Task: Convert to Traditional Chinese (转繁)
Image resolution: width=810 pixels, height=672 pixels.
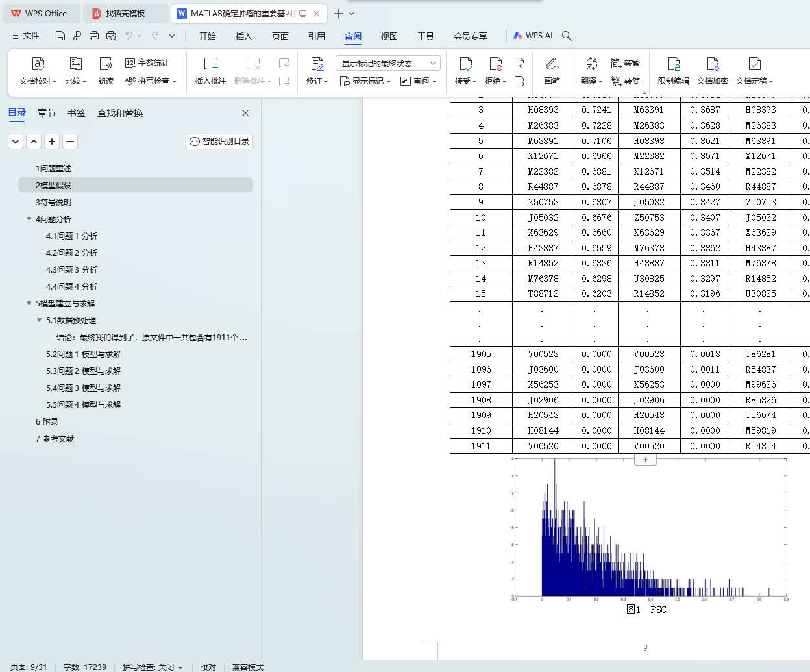Action: (626, 63)
